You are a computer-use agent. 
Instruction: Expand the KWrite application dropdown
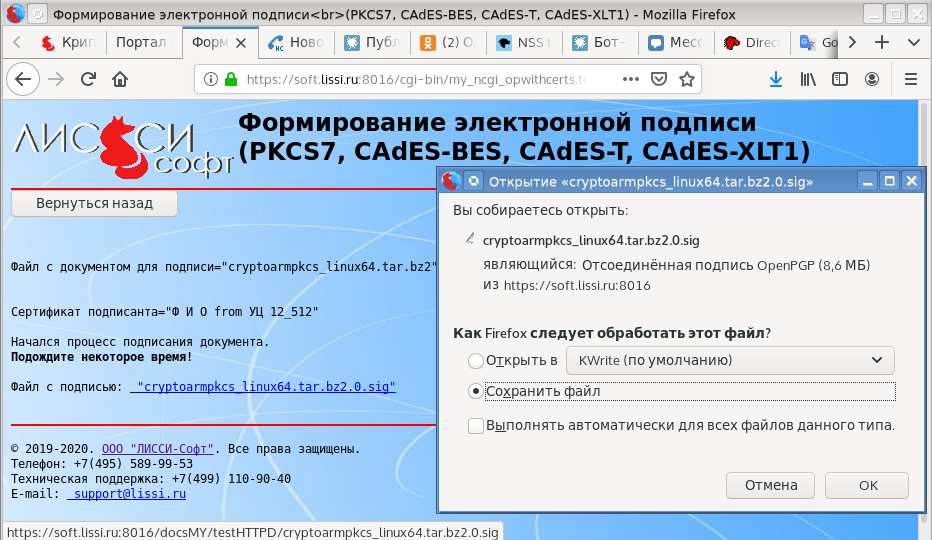(730, 360)
